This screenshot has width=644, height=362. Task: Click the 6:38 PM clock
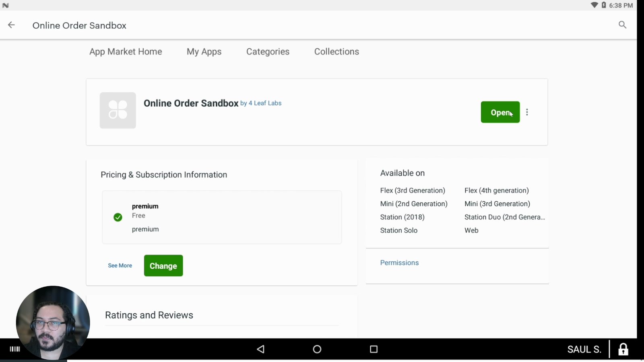tap(621, 5)
